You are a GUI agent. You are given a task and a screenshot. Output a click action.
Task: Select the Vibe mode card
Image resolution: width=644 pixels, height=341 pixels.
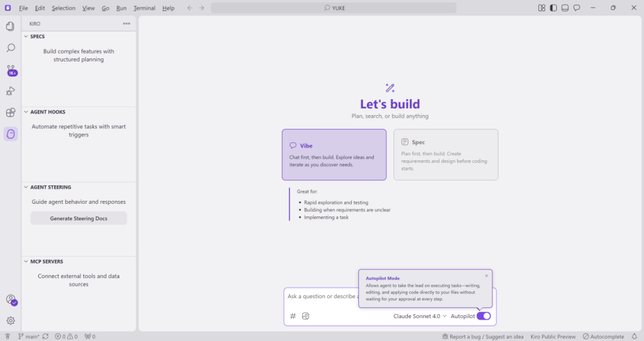334,155
